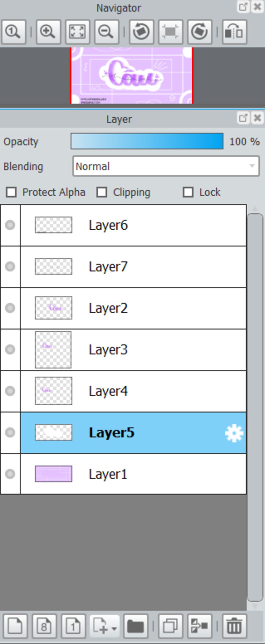Open Layer5 settings gear
This screenshot has width=265, height=644.
coord(234,433)
